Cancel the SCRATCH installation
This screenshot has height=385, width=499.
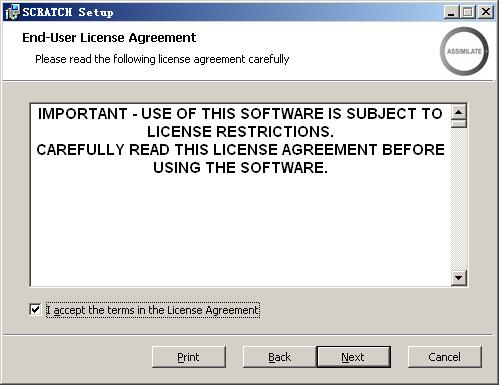tap(445, 357)
